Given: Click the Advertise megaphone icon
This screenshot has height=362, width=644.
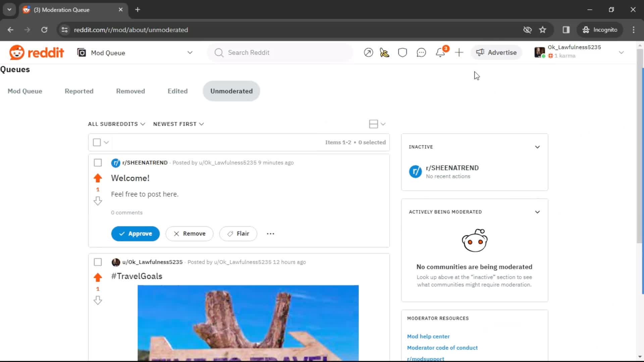Looking at the screenshot, I should (480, 52).
